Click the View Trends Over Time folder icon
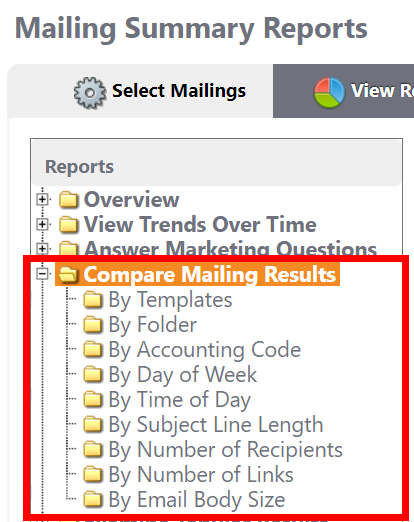The image size is (414, 522). pos(69,224)
